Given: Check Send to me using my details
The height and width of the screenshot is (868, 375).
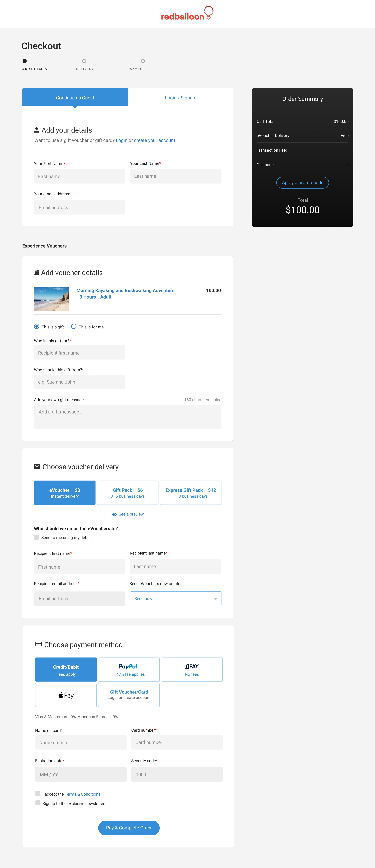Looking at the screenshot, I should click(x=36, y=537).
